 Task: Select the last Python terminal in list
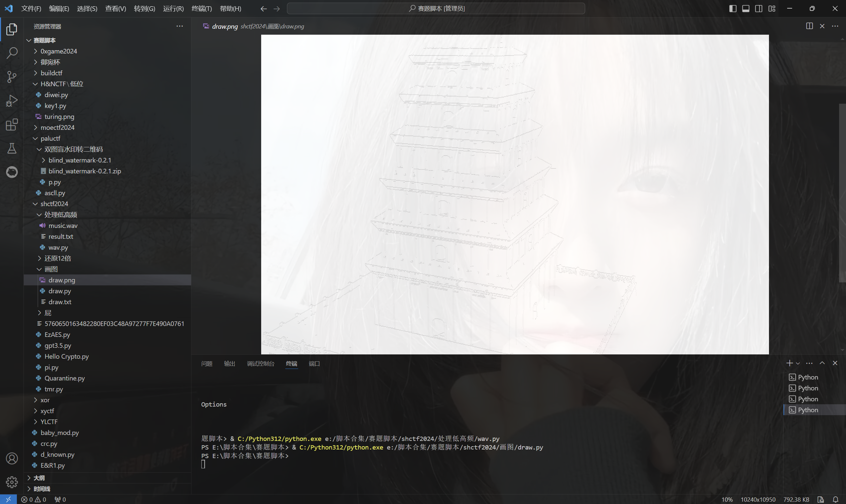click(814, 410)
